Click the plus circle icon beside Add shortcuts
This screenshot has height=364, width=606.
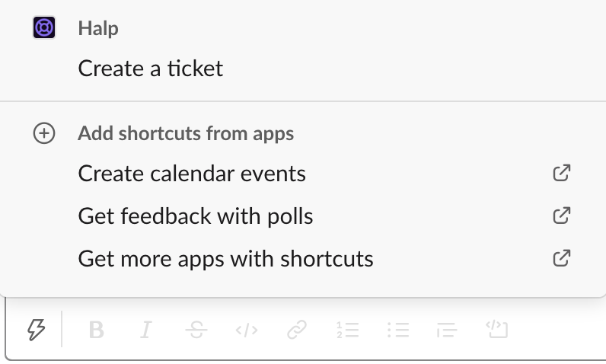(44, 133)
